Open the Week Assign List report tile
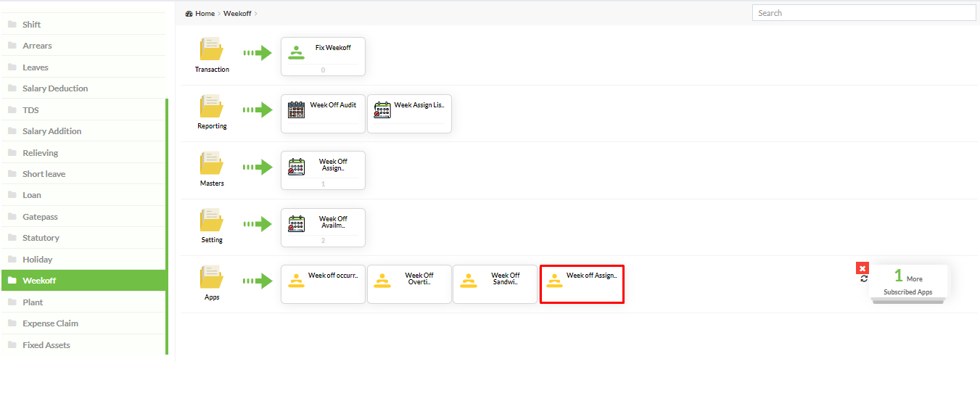 pos(409,114)
